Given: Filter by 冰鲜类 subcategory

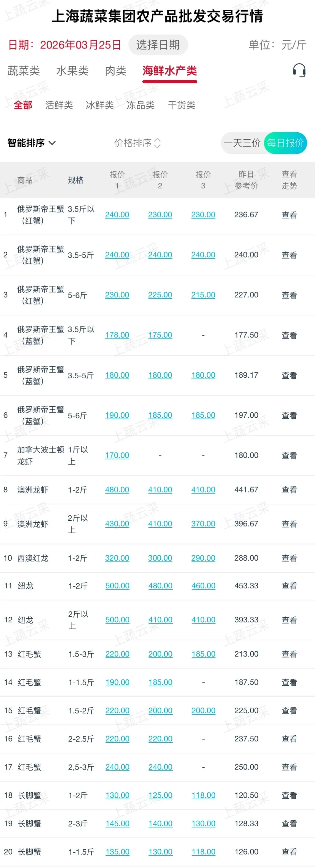Looking at the screenshot, I should pyautogui.click(x=100, y=105).
